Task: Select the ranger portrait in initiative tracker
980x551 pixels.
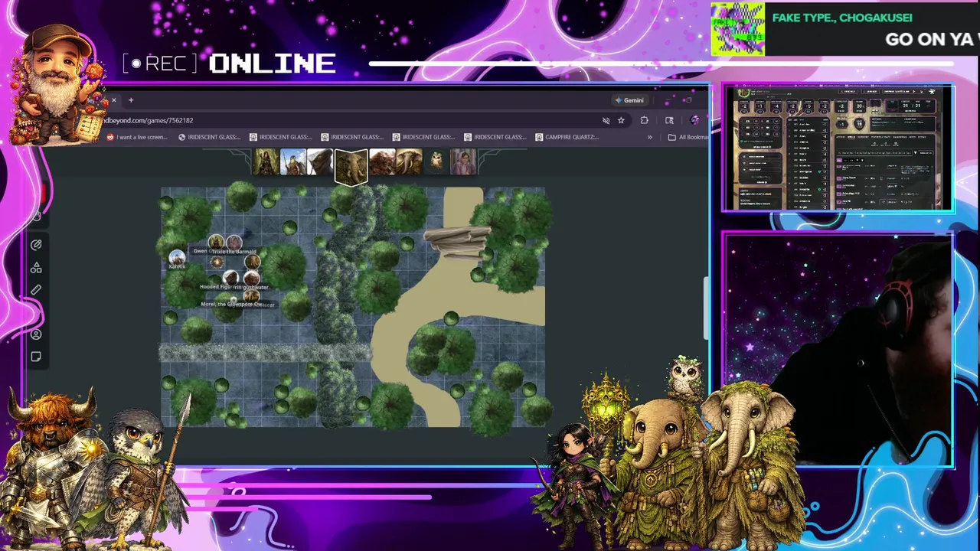Action: [266, 161]
